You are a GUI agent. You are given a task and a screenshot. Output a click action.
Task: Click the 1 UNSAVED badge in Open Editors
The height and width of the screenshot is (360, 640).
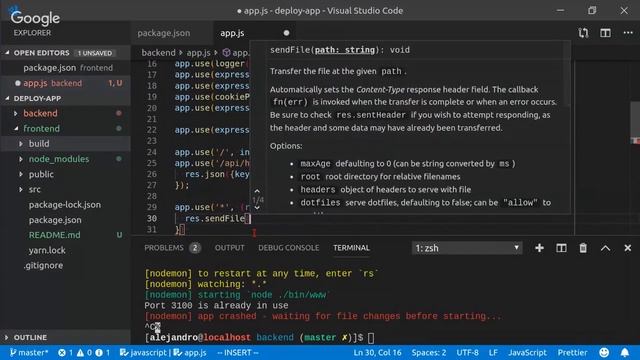(95, 53)
